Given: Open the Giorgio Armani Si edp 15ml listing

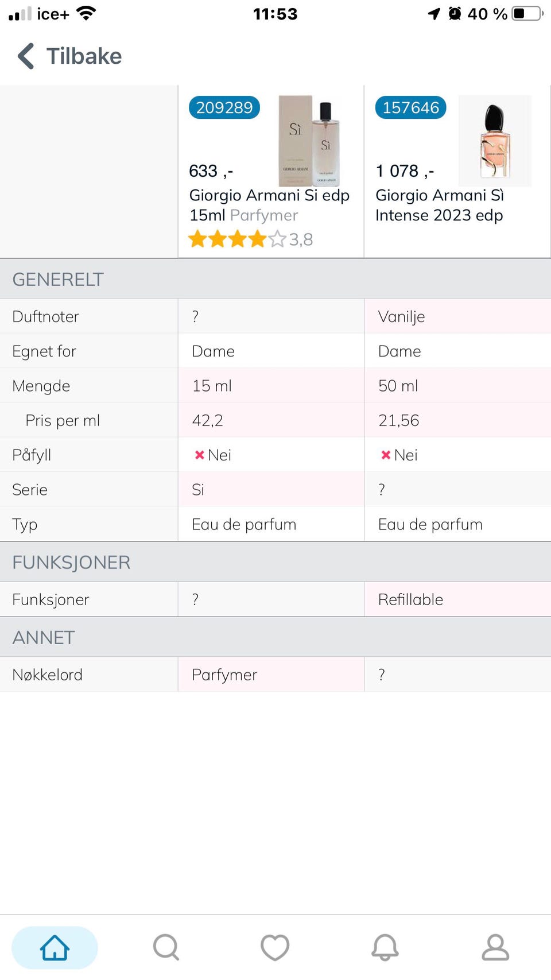Looking at the screenshot, I should pyautogui.click(x=270, y=205).
